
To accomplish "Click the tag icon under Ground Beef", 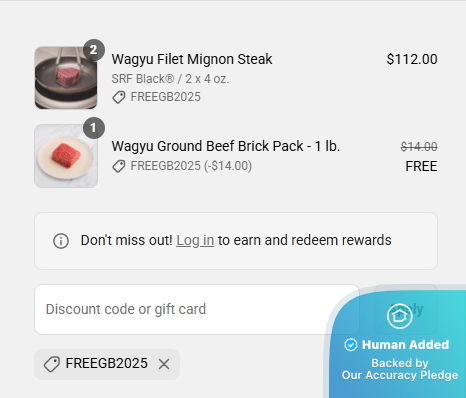I will (x=118, y=166).
